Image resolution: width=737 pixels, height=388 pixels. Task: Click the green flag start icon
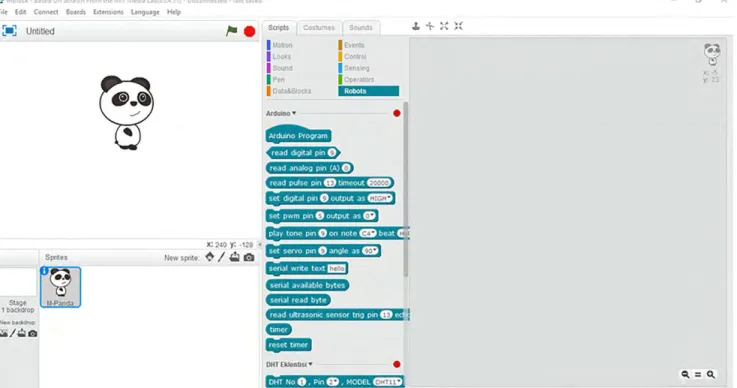point(232,31)
